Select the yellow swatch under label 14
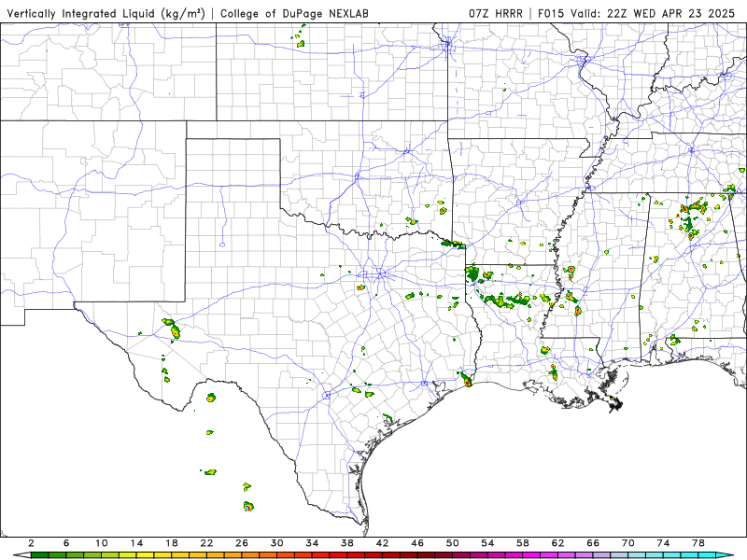 click(146, 555)
